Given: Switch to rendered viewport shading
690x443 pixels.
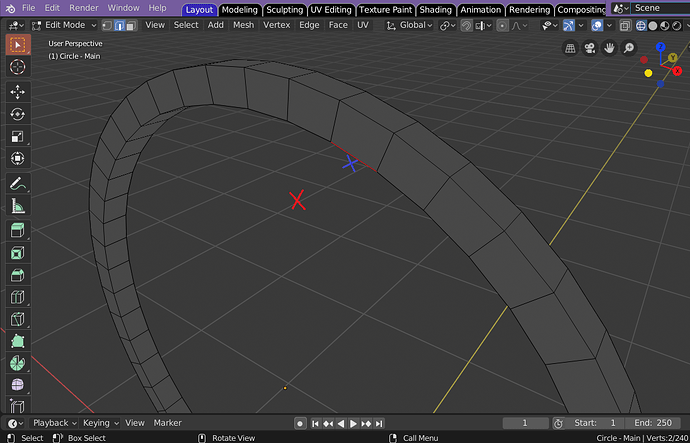Looking at the screenshot, I should (677, 26).
